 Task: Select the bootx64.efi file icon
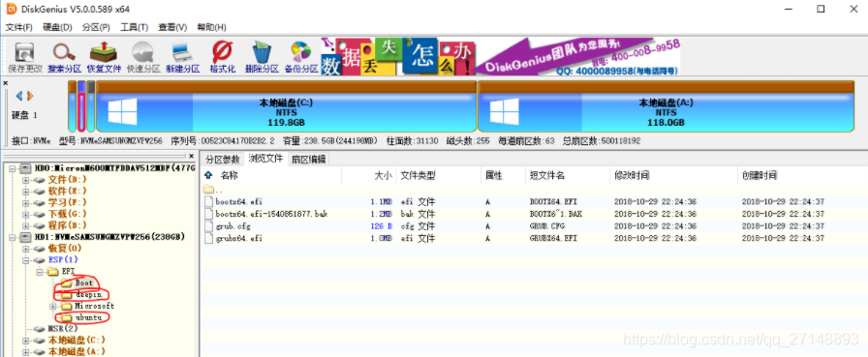(x=208, y=201)
